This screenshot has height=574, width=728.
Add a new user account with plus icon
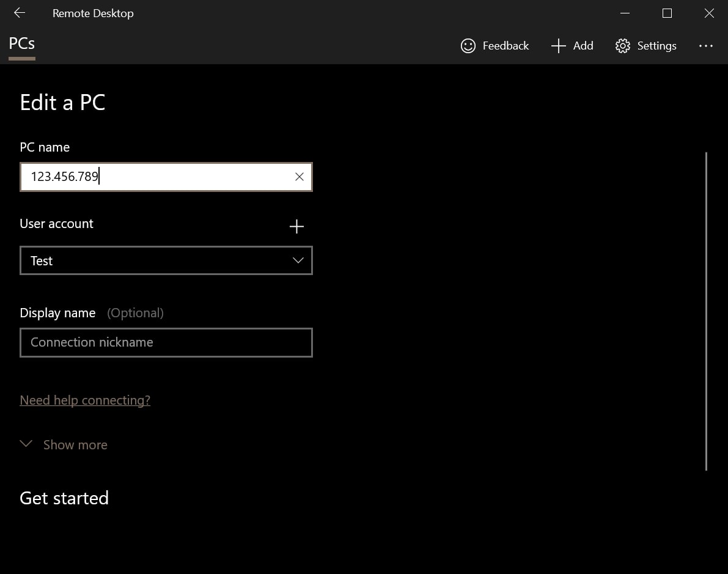[x=296, y=226]
